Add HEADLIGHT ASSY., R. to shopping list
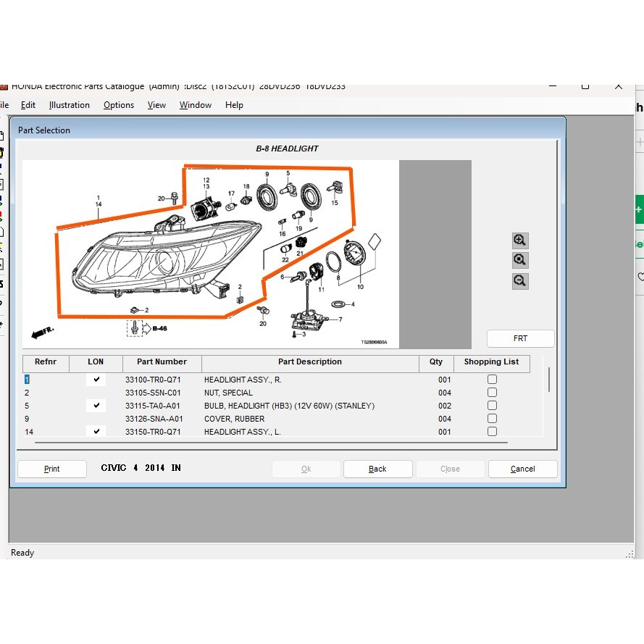 492,380
